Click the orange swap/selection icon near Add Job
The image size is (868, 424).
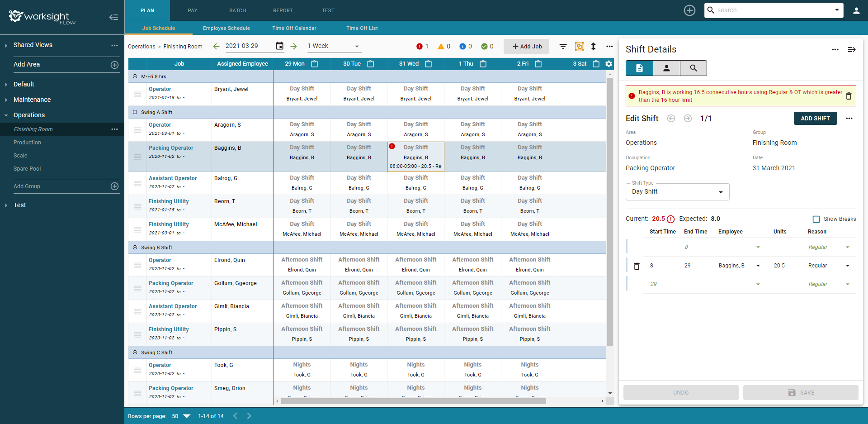[x=579, y=46]
